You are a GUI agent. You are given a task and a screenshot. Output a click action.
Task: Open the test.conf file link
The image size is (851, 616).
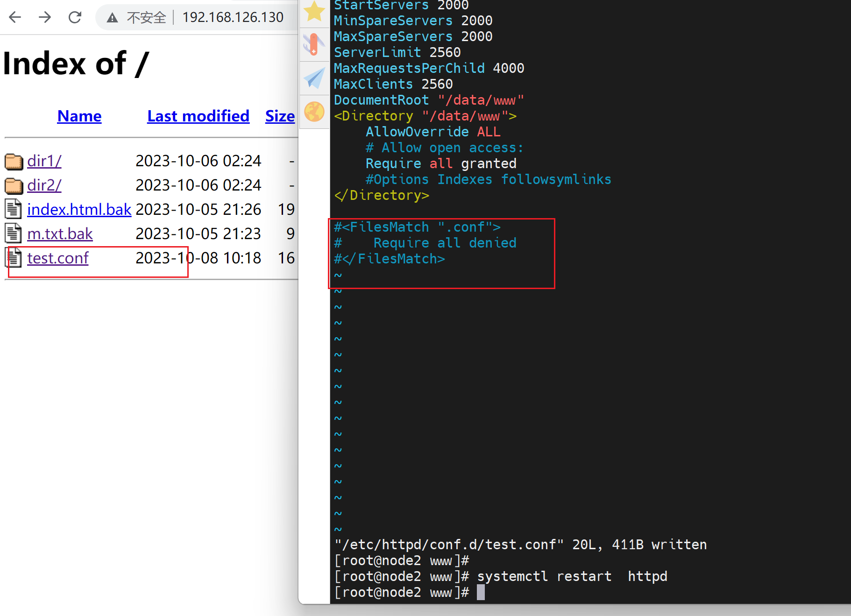click(57, 258)
